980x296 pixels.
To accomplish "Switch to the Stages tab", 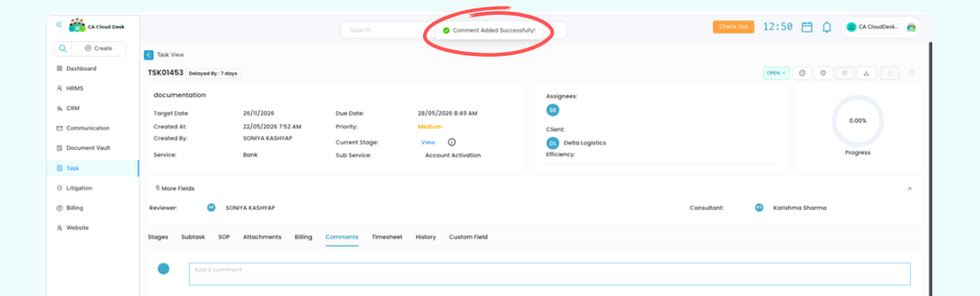I will click(157, 238).
